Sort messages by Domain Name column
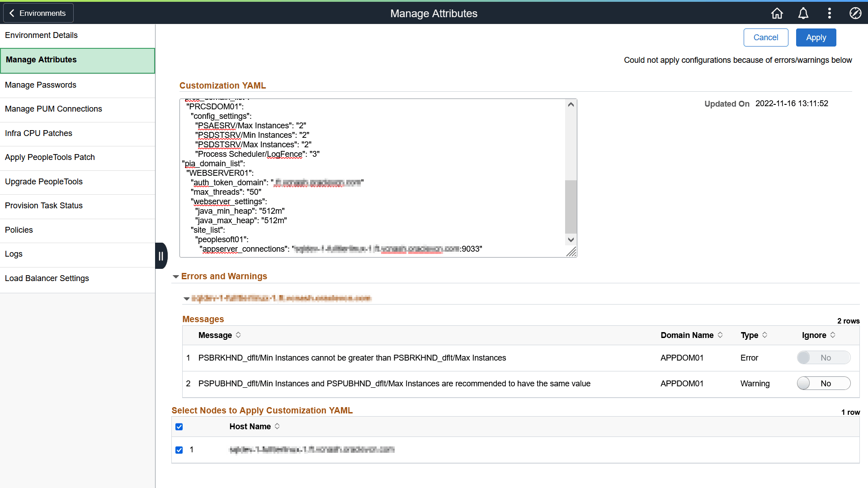Viewport: 868px width, 488px height. pyautogui.click(x=720, y=335)
